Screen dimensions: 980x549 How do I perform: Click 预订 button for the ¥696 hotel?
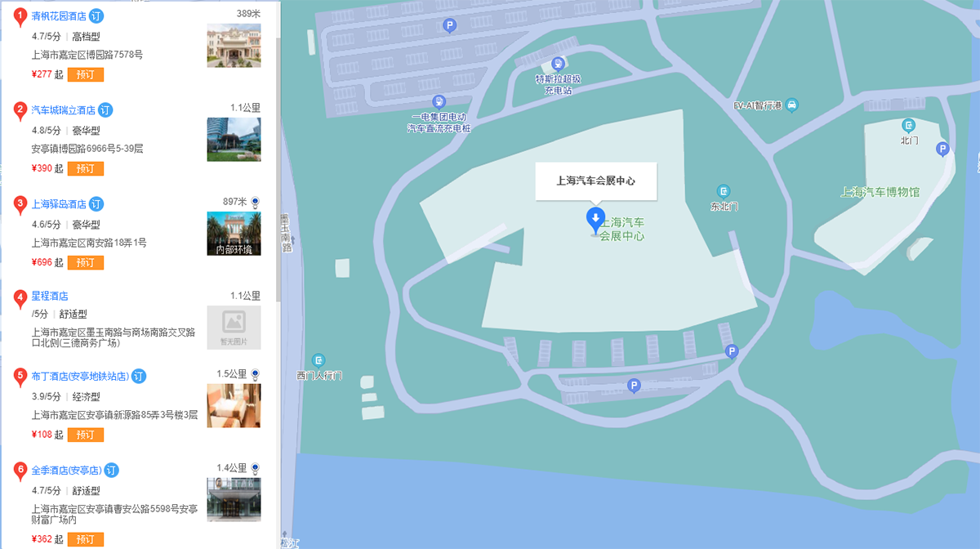click(x=86, y=262)
